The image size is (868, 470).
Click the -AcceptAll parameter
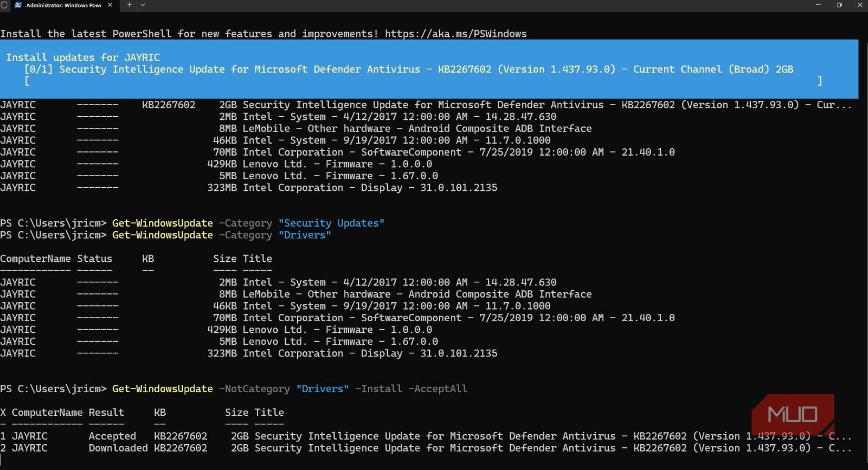438,389
